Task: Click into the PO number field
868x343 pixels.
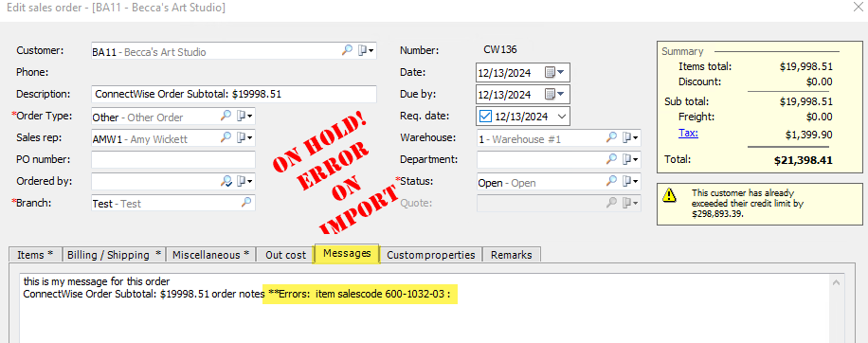Action: [x=173, y=159]
